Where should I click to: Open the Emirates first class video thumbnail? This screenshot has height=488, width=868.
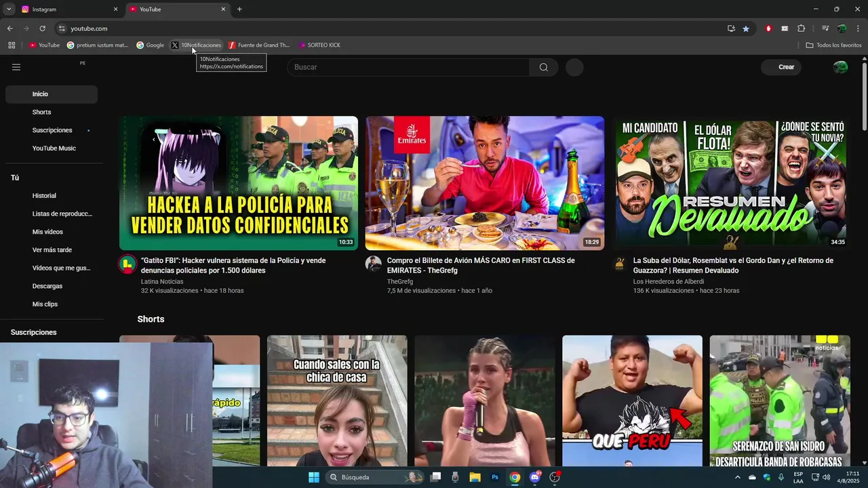(x=485, y=183)
